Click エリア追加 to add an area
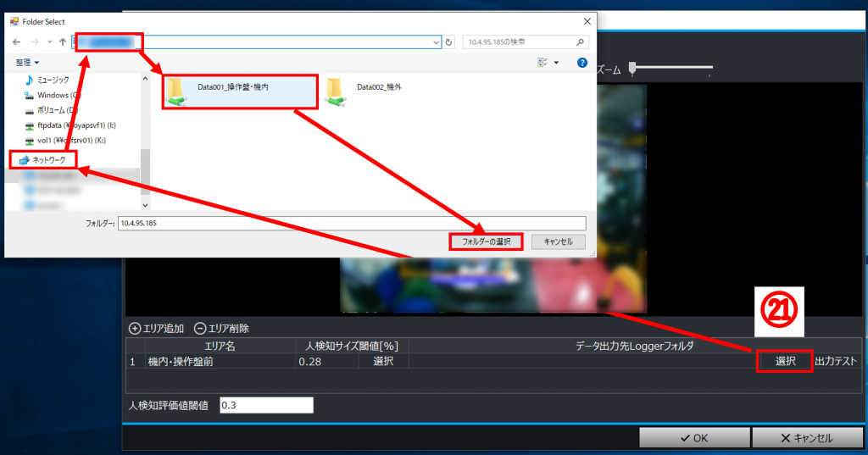Screen dimensions: 868x455 tap(156, 328)
